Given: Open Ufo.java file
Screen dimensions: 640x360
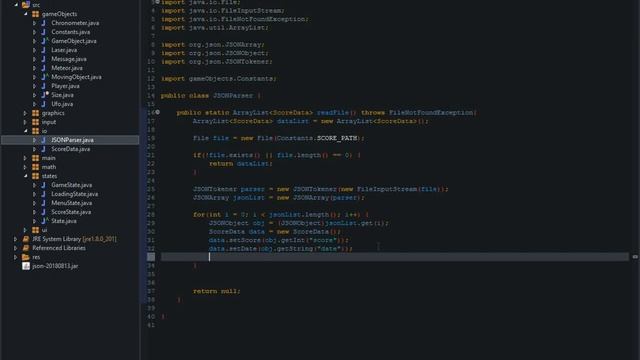Looking at the screenshot, I should tap(62, 104).
